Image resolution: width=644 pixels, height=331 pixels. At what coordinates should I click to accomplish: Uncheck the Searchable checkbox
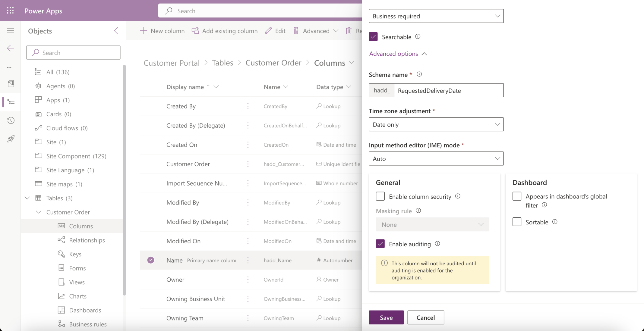373,37
